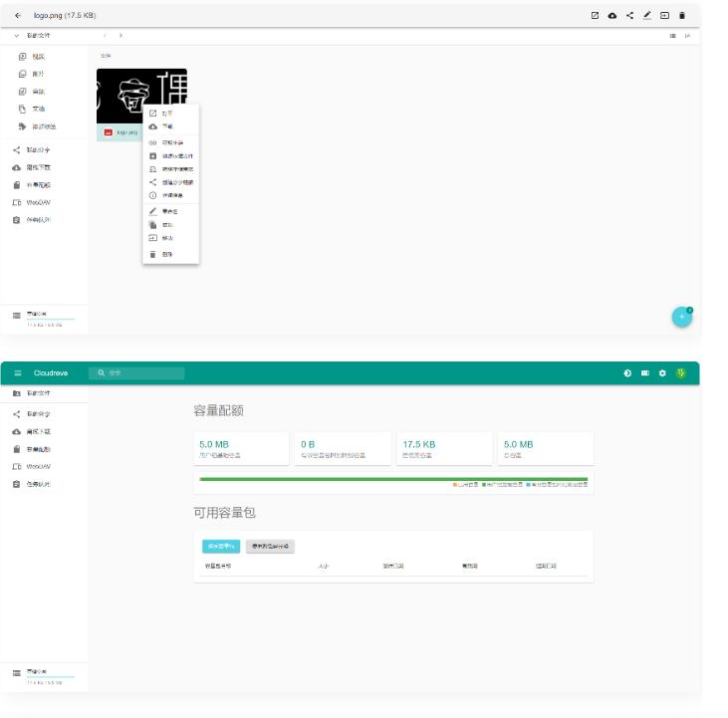This screenshot has width=728, height=718.
Task: Click the trash delete icon in file toolbar
Action: 682,15
